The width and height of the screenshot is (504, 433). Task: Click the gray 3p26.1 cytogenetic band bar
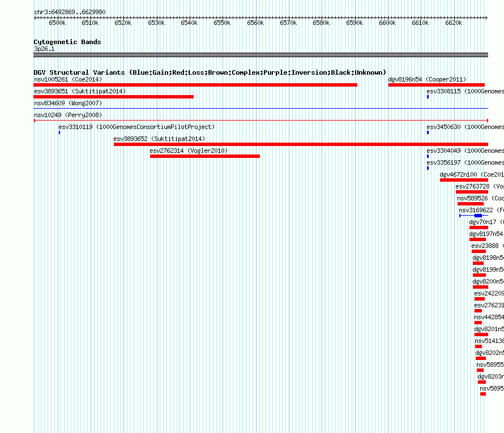[260, 55]
